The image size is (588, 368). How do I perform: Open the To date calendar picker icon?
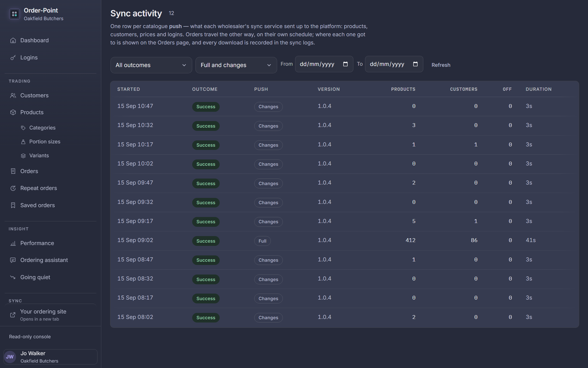(415, 64)
